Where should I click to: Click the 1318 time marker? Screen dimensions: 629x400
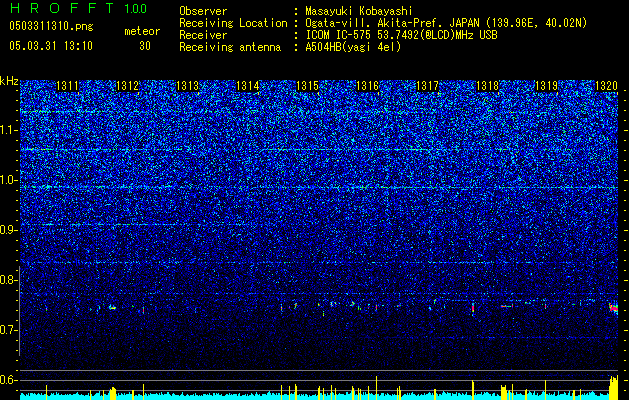coord(487,86)
